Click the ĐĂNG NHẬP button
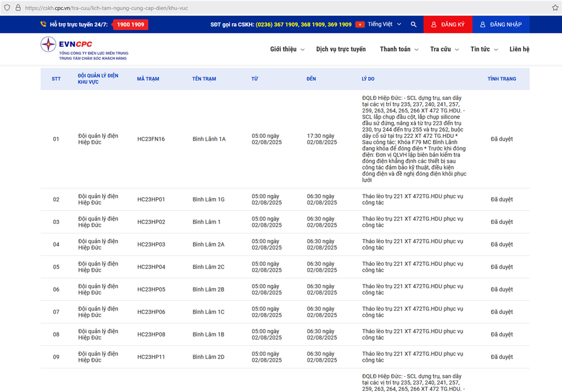Image resolution: width=562 pixels, height=392 pixels. coord(501,25)
